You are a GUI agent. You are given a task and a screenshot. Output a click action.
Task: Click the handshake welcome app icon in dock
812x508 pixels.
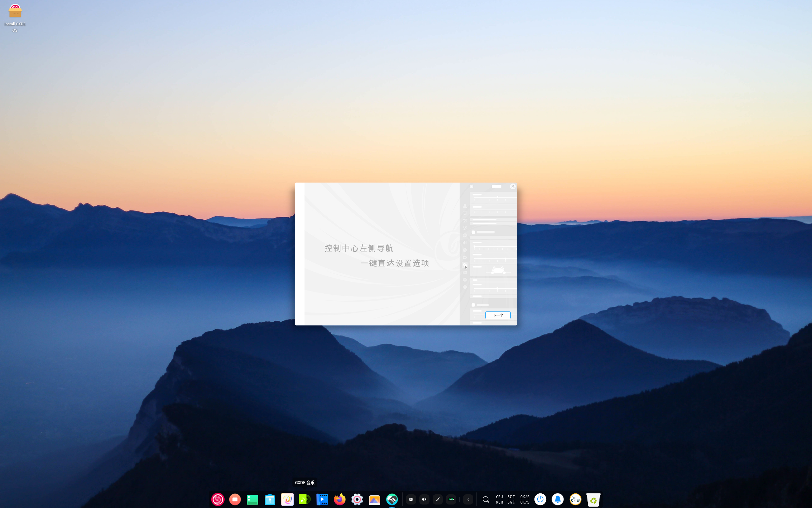point(392,499)
